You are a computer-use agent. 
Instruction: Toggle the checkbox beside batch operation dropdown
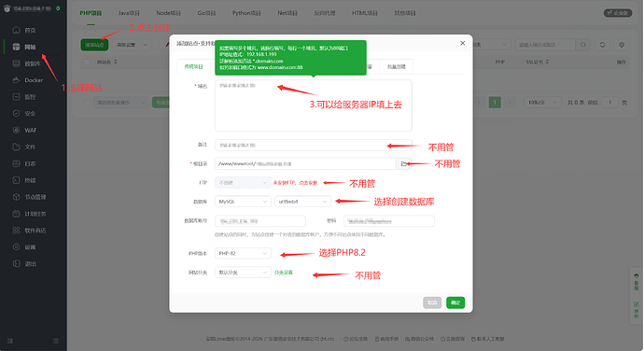[87, 103]
